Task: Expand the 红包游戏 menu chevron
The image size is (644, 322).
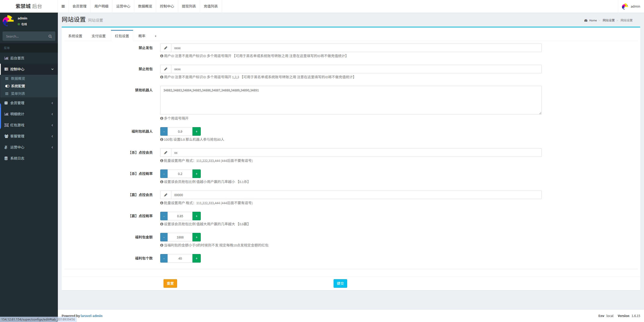Action: 52,125
